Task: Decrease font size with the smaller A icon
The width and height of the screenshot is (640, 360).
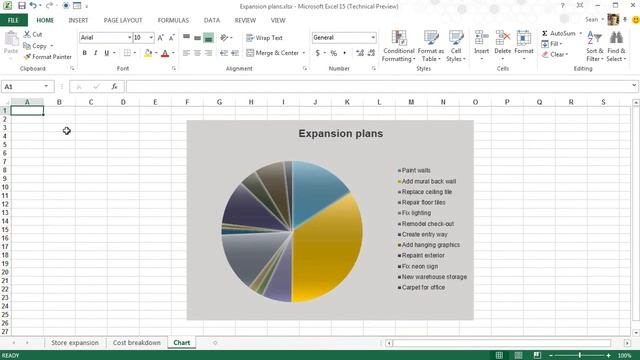Action: [172, 38]
